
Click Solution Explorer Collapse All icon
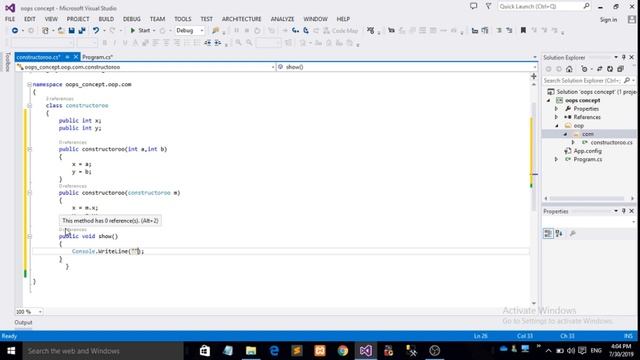[x=620, y=69]
